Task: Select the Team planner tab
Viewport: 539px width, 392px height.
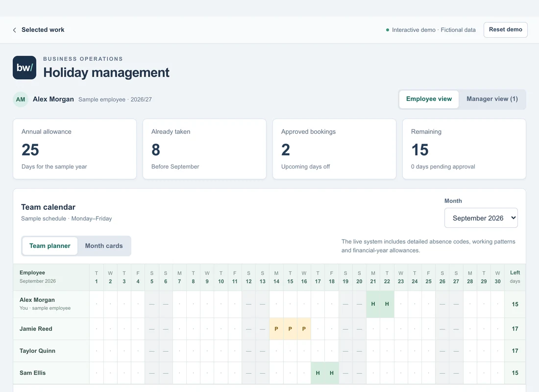Action: [x=50, y=246]
